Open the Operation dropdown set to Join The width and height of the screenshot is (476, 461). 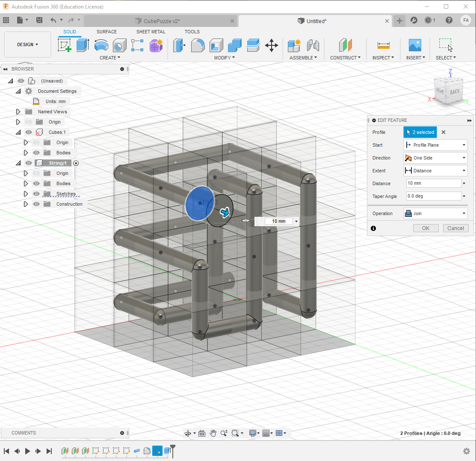(x=435, y=213)
